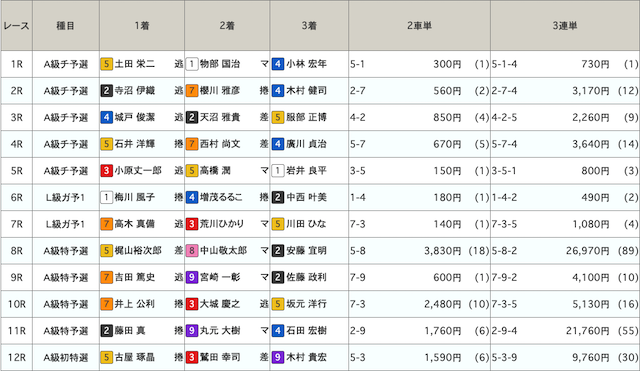Select rider name 高橋 潤
Viewport: 640px width, 371px height.
pos(215,171)
